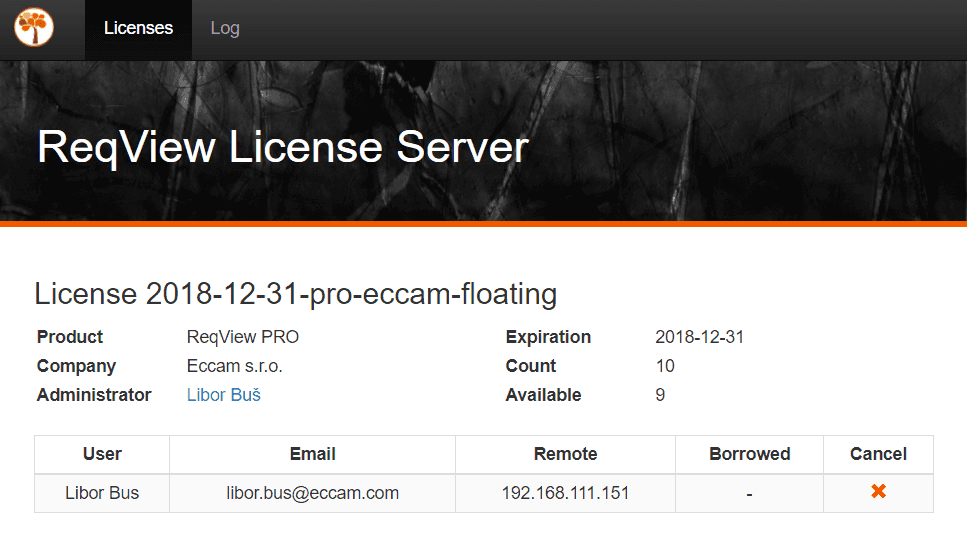Switch to the Log tab
This screenshot has width=967, height=552.
coord(225,28)
